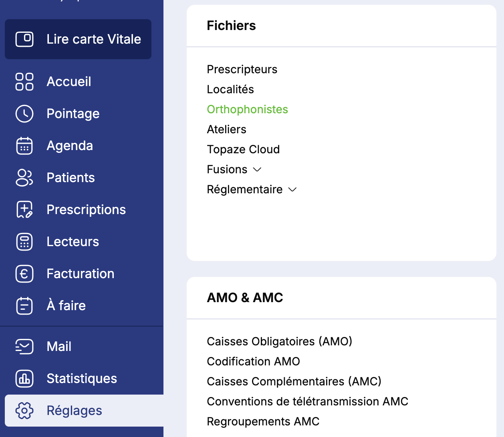504x437 pixels.
Task: Open the Orthophonistes green link
Action: pyautogui.click(x=247, y=110)
